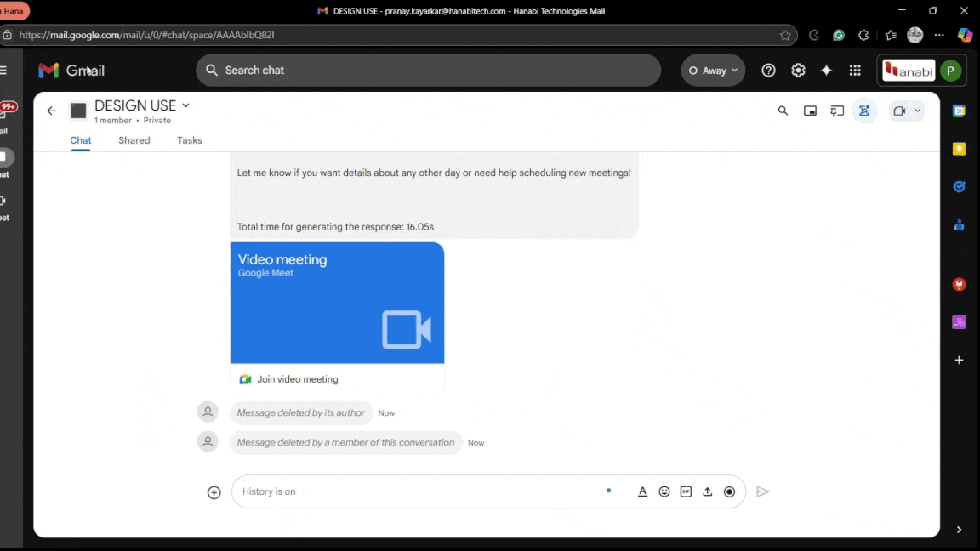Image resolution: width=980 pixels, height=551 pixels.
Task: Switch to the Tasks tab
Action: point(190,140)
